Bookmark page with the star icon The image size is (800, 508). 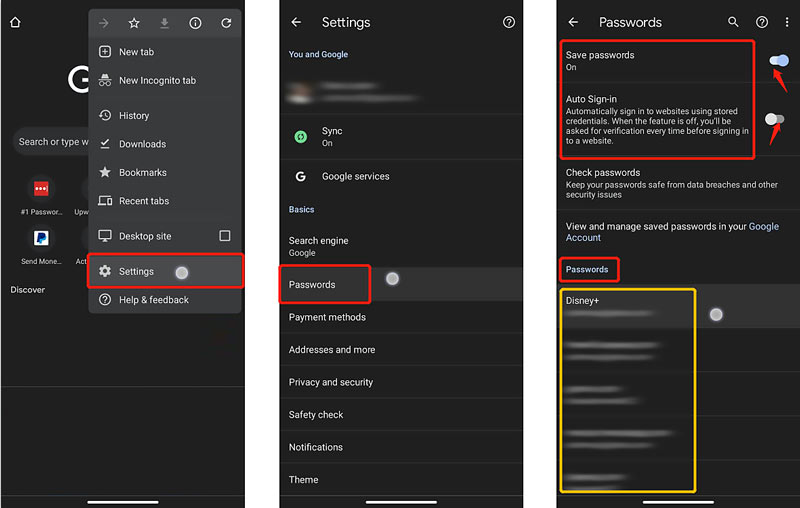(x=134, y=23)
